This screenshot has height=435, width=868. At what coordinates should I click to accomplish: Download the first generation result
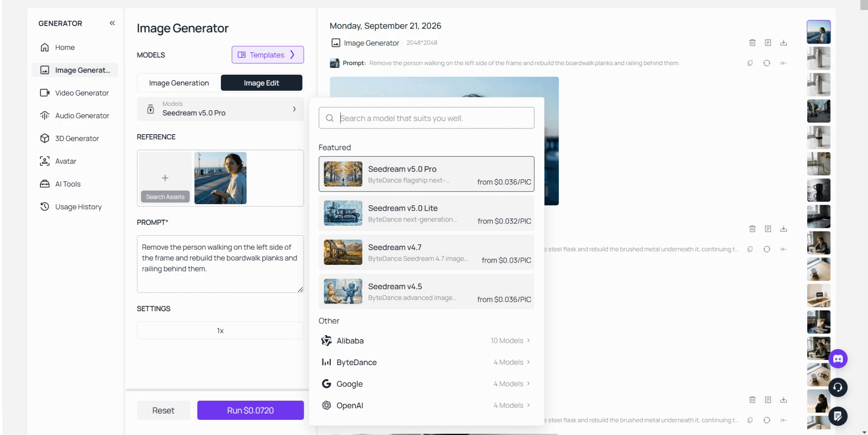[x=783, y=43]
